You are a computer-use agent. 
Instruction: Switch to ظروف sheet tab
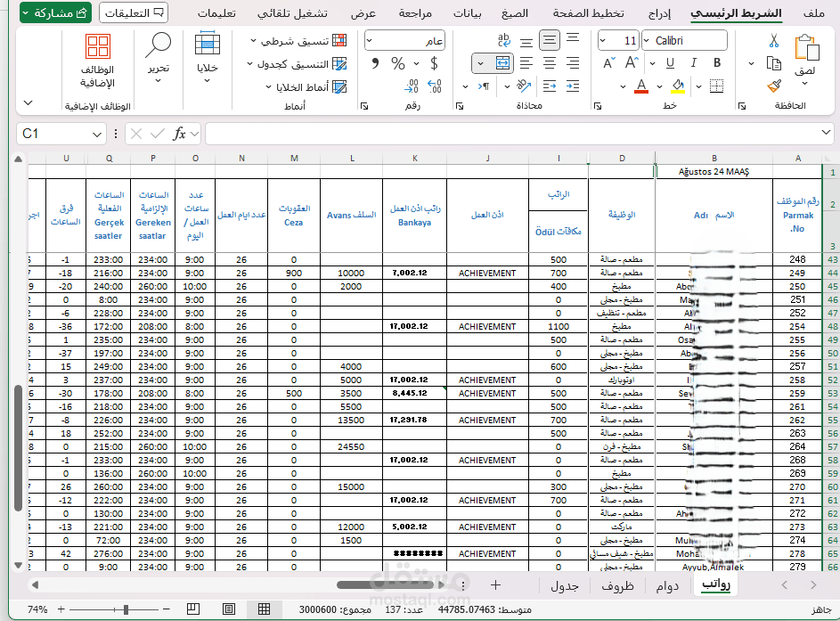pyautogui.click(x=617, y=585)
